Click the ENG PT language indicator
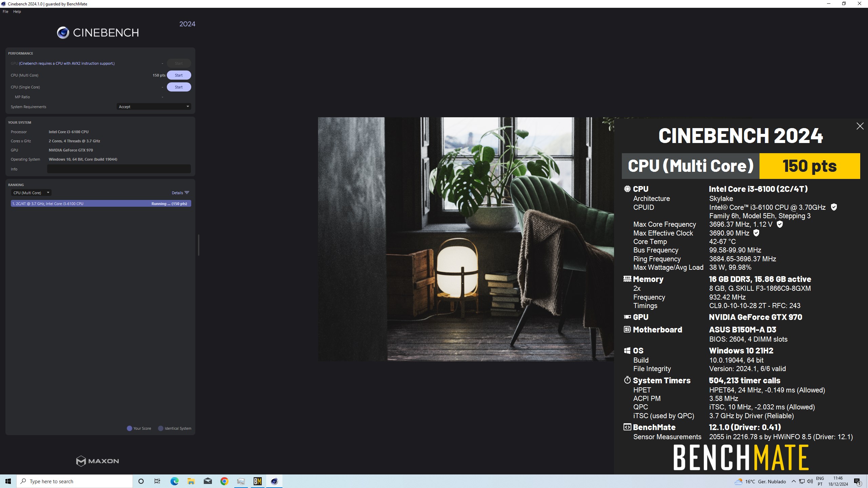Screen dimensions: 868x488 pyautogui.click(x=820, y=481)
